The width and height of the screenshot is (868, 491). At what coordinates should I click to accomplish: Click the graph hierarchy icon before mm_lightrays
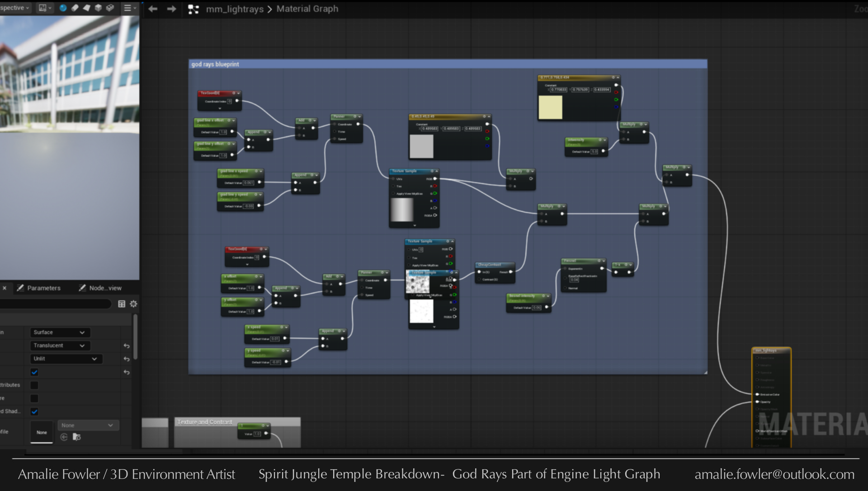pyautogui.click(x=193, y=9)
